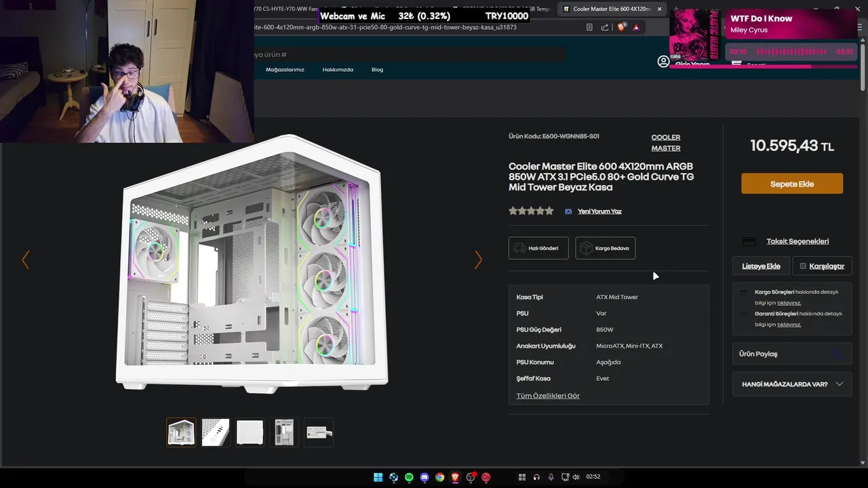Open the blue hexagon app next to Start
The width and height of the screenshot is (868, 488).
coord(393,477)
